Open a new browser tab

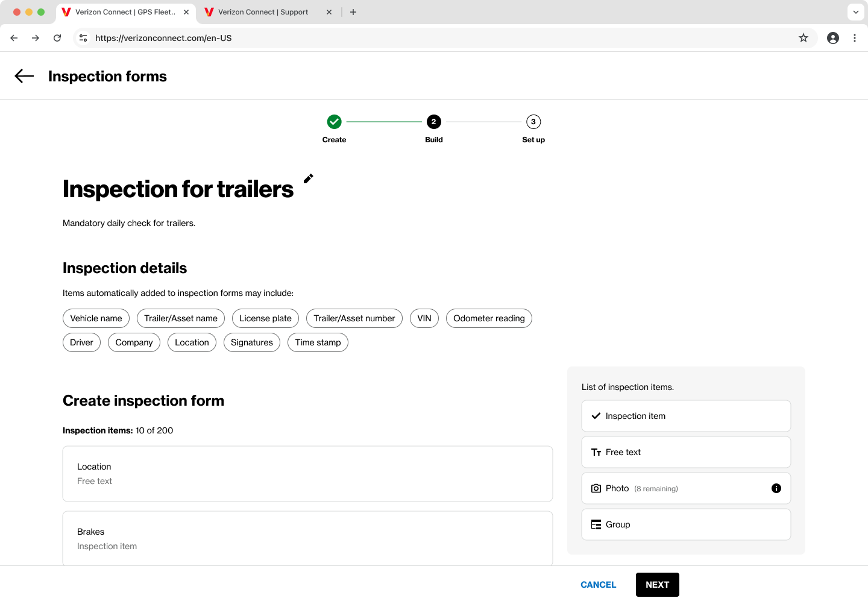click(x=353, y=12)
